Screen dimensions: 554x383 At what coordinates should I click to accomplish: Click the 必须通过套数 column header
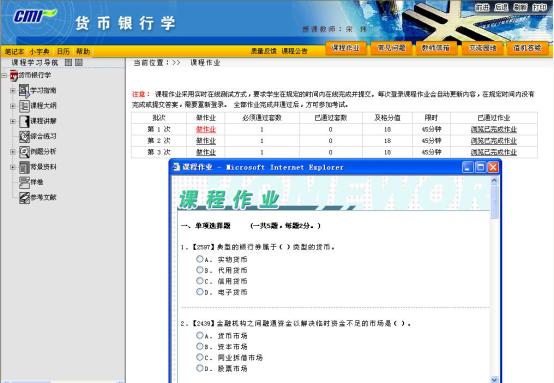click(262, 118)
